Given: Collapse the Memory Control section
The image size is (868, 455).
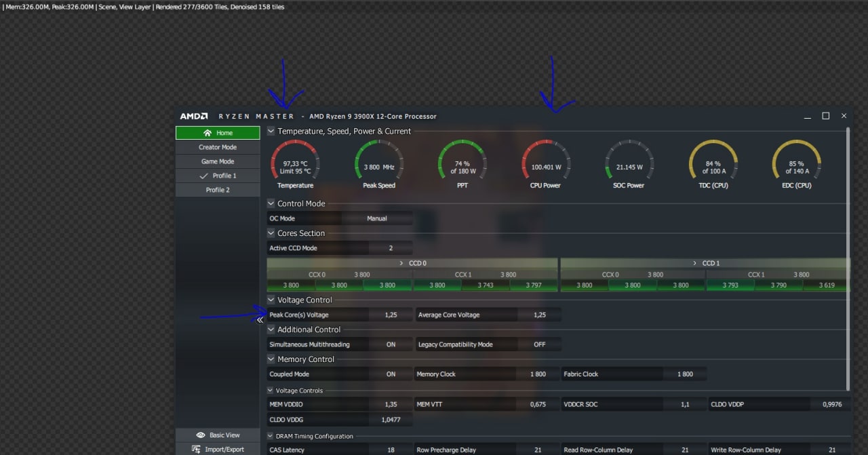Looking at the screenshot, I should [271, 359].
